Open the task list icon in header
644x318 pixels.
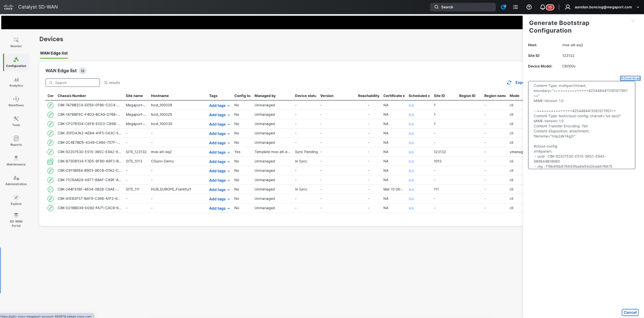click(515, 7)
